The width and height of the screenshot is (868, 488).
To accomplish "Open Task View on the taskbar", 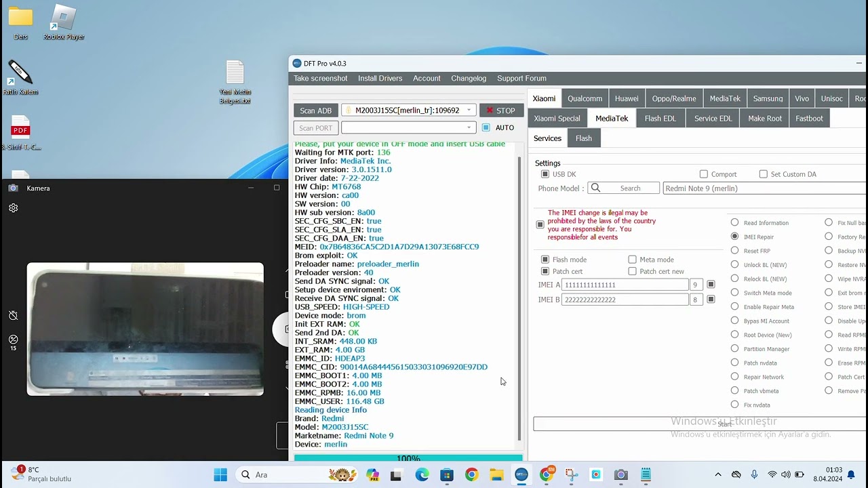I will click(x=396, y=475).
